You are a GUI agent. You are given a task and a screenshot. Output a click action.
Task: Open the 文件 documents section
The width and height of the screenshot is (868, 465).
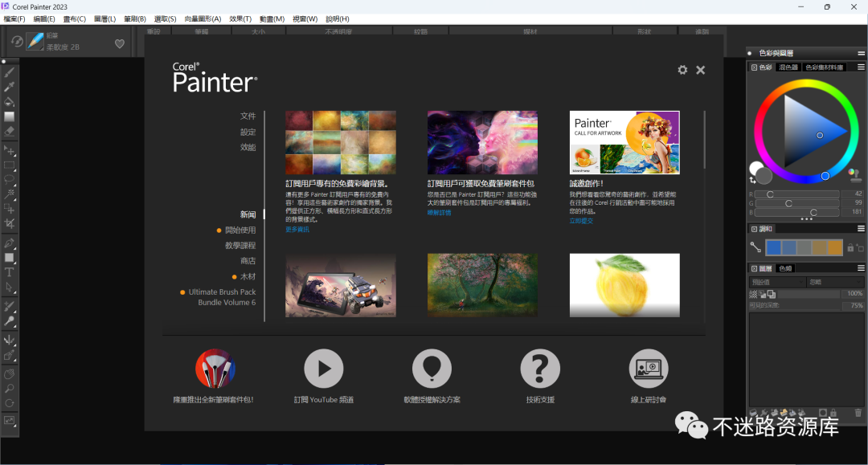(x=248, y=116)
